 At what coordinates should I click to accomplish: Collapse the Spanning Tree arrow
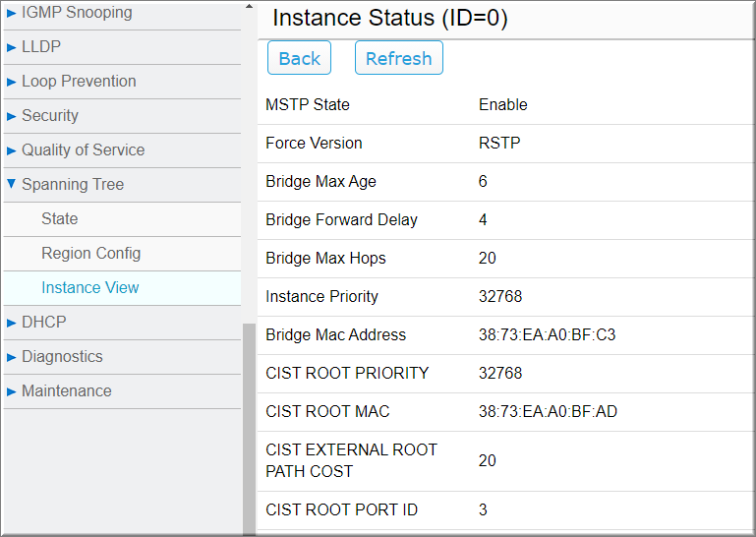tap(11, 184)
